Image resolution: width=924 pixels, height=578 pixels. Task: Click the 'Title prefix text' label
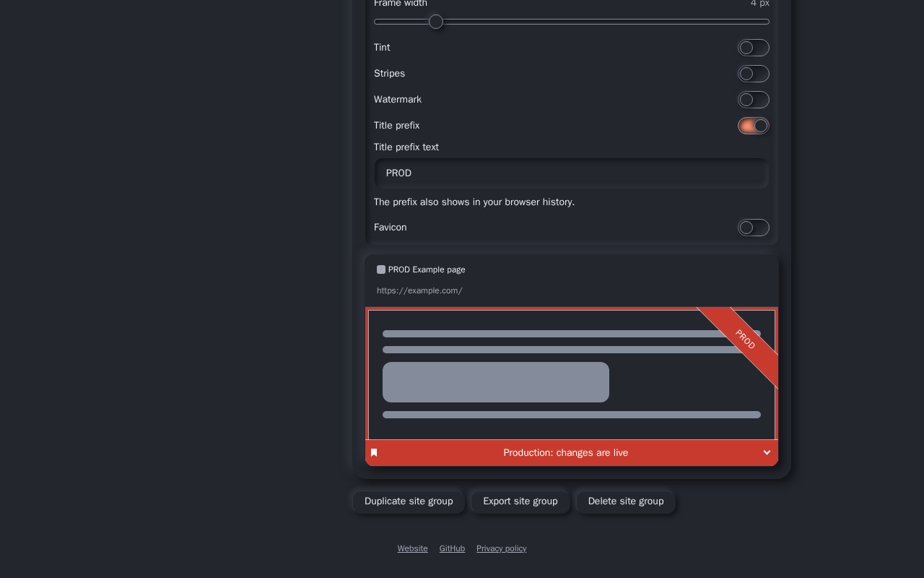coord(406,147)
